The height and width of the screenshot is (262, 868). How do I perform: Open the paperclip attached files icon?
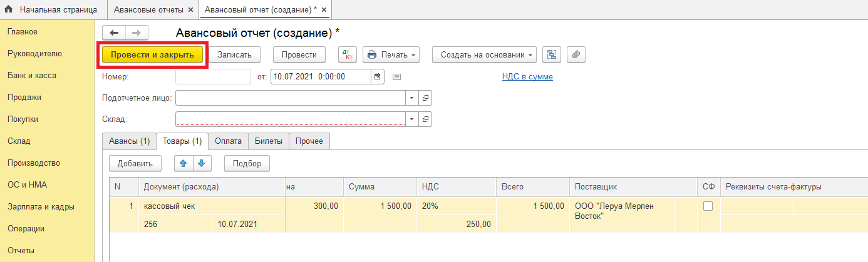(576, 54)
